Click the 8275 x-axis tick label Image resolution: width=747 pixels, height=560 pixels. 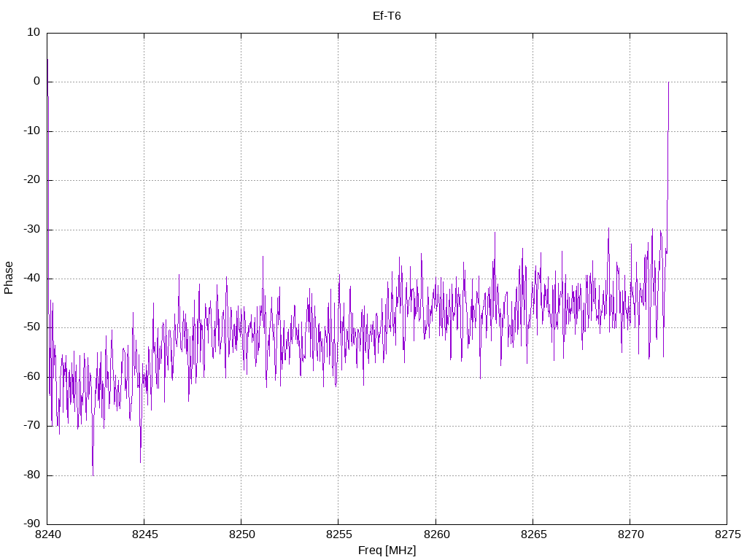(728, 534)
